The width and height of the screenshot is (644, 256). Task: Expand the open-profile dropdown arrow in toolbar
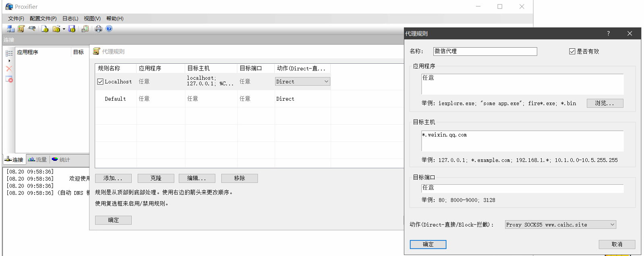point(64,29)
